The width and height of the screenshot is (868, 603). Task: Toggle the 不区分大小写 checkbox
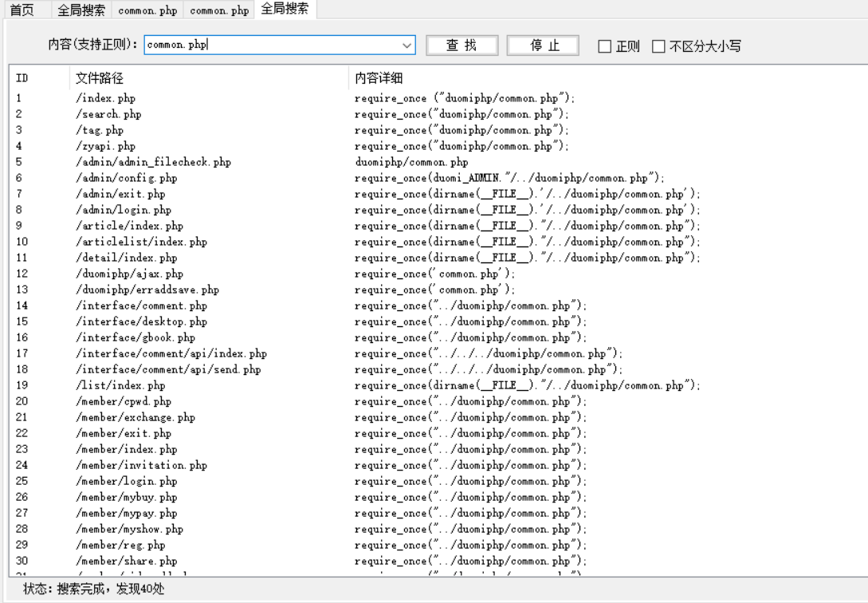(x=658, y=46)
